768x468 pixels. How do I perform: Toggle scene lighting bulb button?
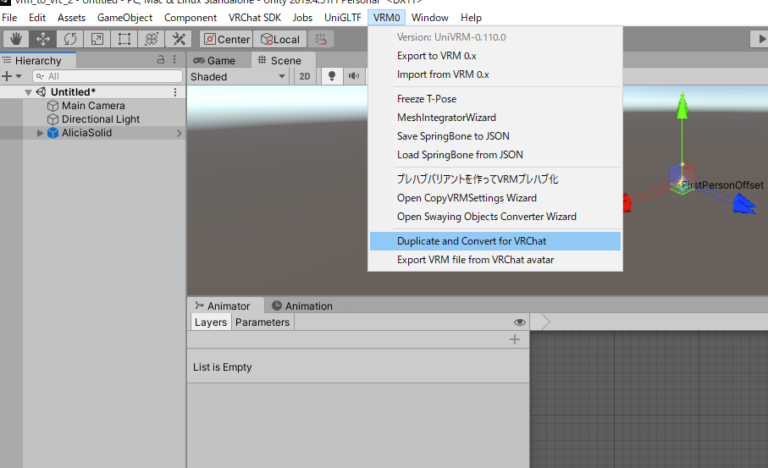pos(332,77)
